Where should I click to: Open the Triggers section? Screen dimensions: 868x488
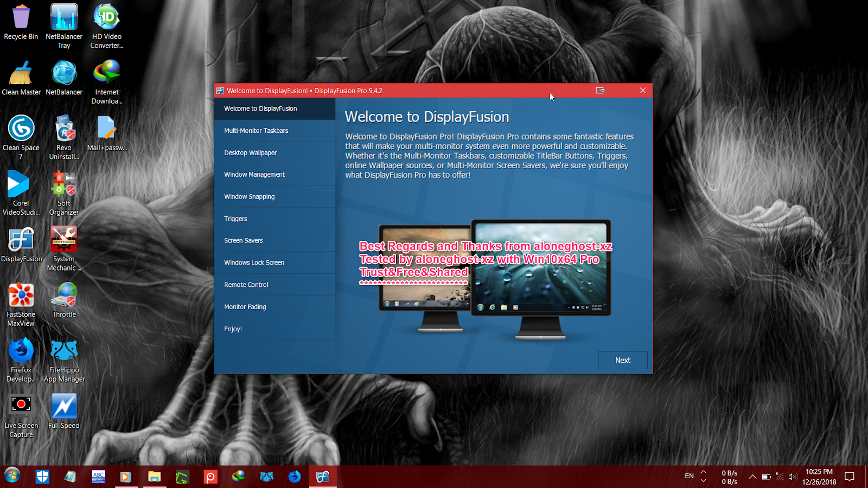275,219
